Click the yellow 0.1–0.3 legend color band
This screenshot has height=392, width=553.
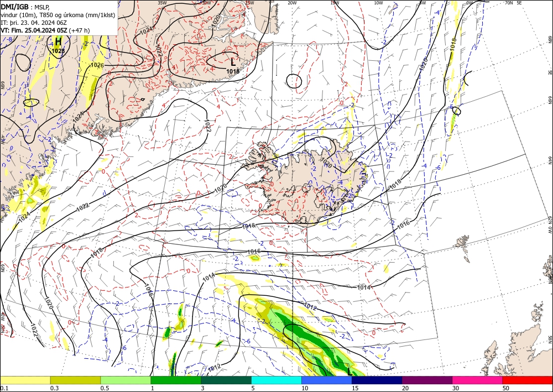coord(25,380)
